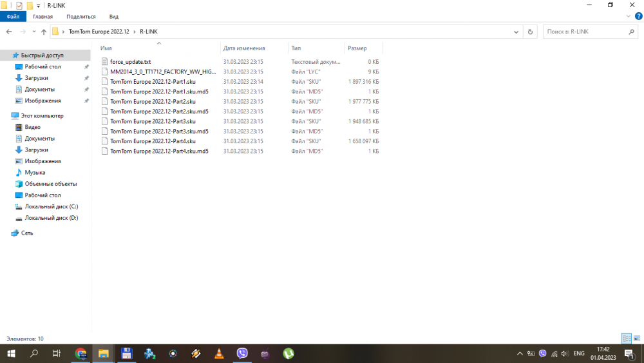Select the MM2014_3_0_TT1712_FACTORY file
Screen dimensions: 644x363
coord(163,72)
